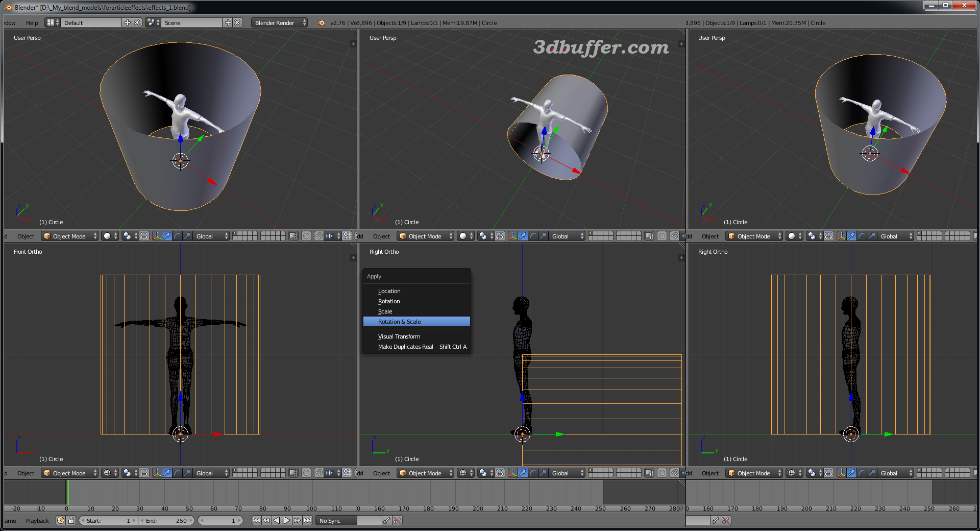Screen dimensions: 980x531
Task: Open Object Mode dropdown in Front Ortho viewport
Action: click(x=70, y=473)
